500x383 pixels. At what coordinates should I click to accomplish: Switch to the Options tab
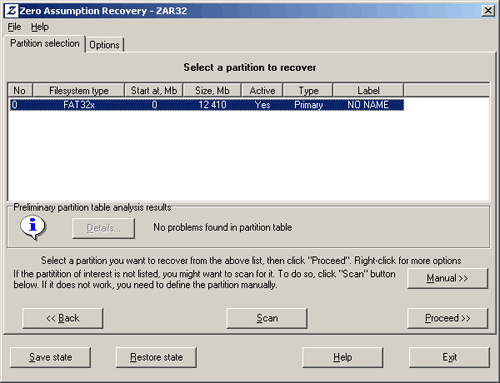click(x=104, y=45)
